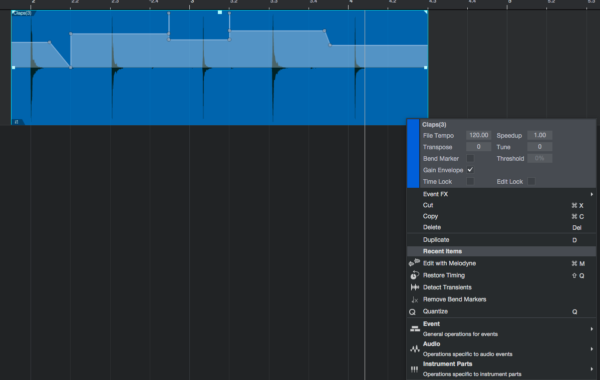The image size is (600, 380).
Task: Click the blue event color swatch
Action: (413, 153)
